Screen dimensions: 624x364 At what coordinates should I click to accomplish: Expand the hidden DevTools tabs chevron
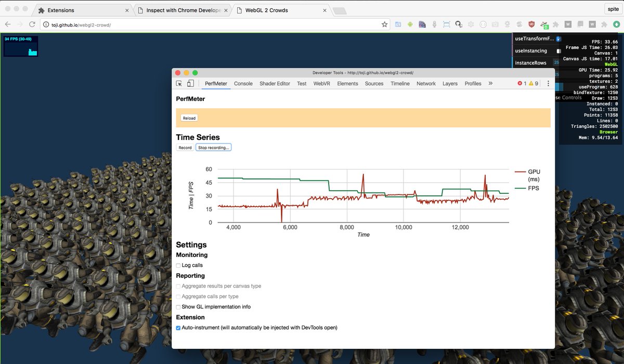pos(490,83)
